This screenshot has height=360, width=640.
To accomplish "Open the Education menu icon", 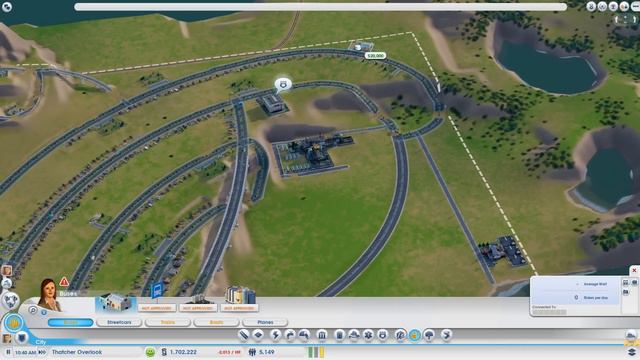I will [x=400, y=335].
